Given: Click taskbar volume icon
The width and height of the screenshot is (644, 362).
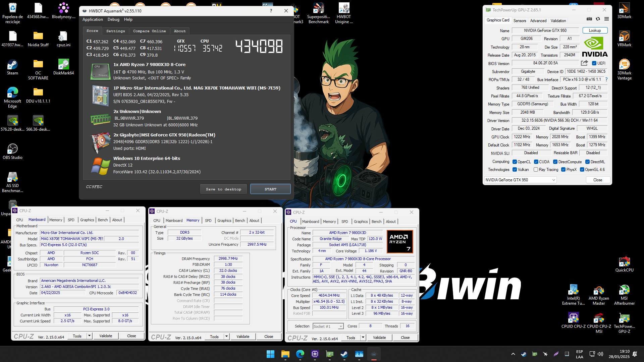Looking at the screenshot, I should coord(600,354).
